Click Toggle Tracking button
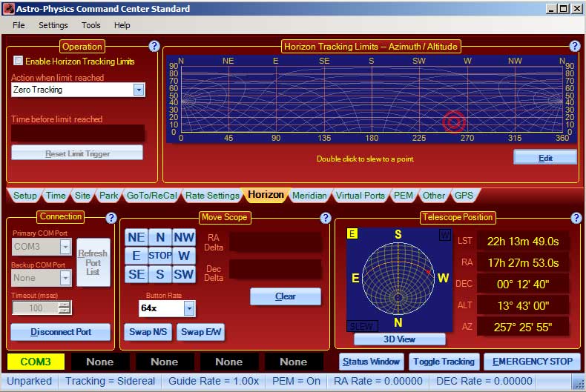The image size is (586, 392). click(x=444, y=362)
